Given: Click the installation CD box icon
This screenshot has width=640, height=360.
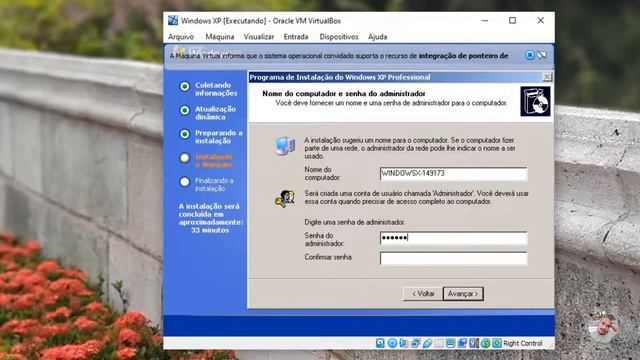Looking at the screenshot, I should [x=535, y=101].
